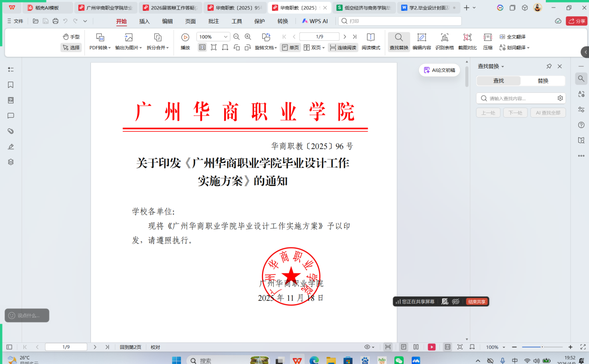Open the 100% zoom level dropdown
The width and height of the screenshot is (589, 364).
click(x=213, y=37)
